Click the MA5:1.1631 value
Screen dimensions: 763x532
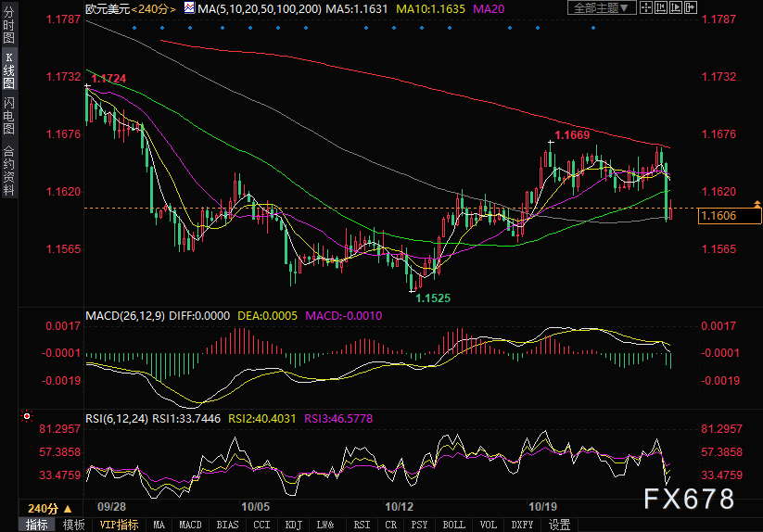[x=357, y=8]
